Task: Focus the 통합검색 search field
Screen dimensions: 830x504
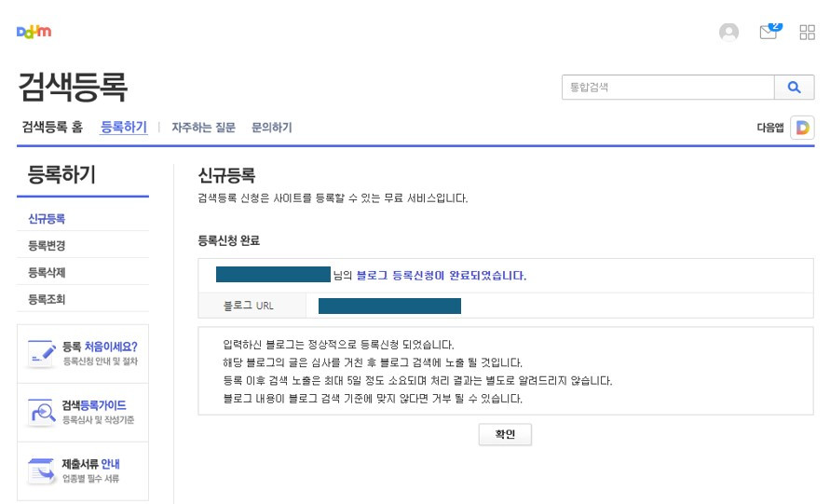Action: coord(668,88)
